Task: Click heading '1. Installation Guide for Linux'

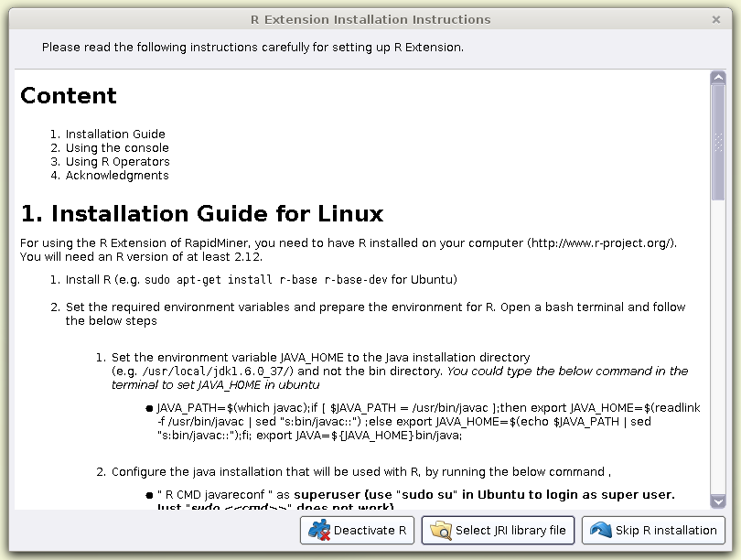Action: 202,213
